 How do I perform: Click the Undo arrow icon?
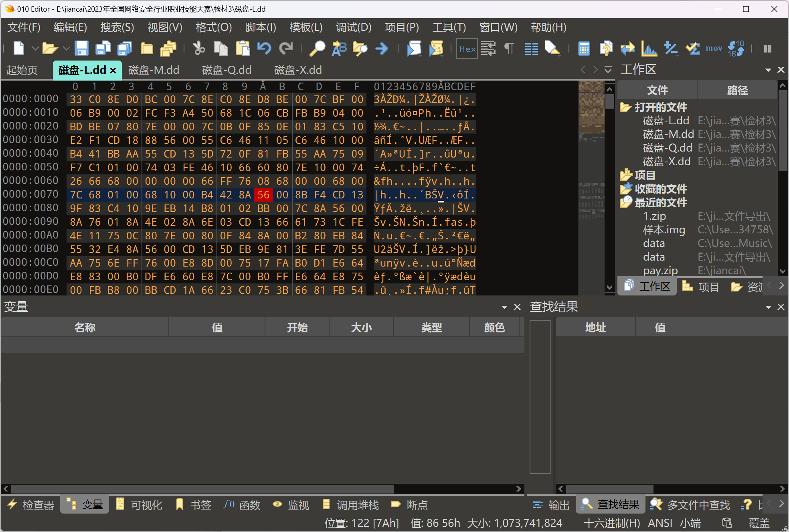(x=264, y=49)
